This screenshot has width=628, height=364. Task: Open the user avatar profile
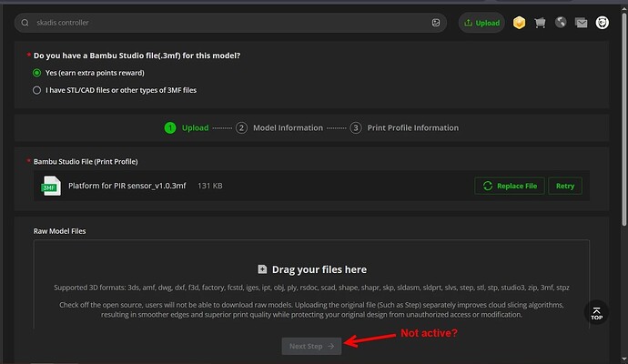tap(602, 23)
